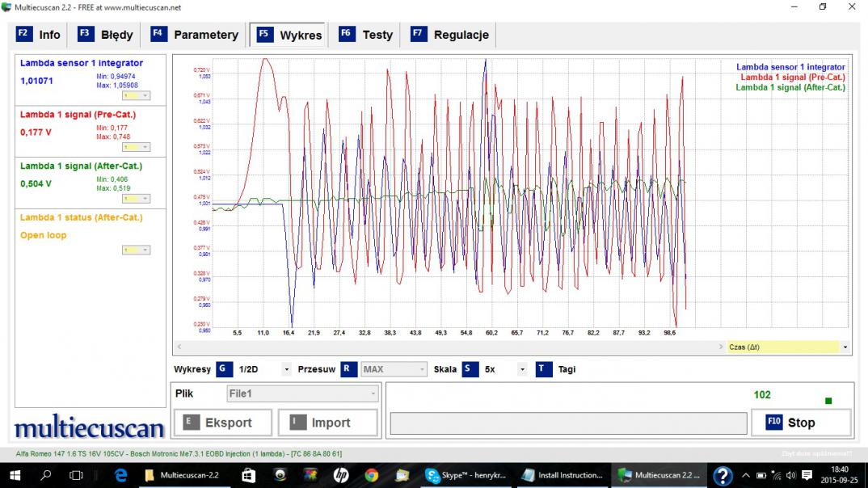Go to the Regulacje tab

(x=451, y=35)
